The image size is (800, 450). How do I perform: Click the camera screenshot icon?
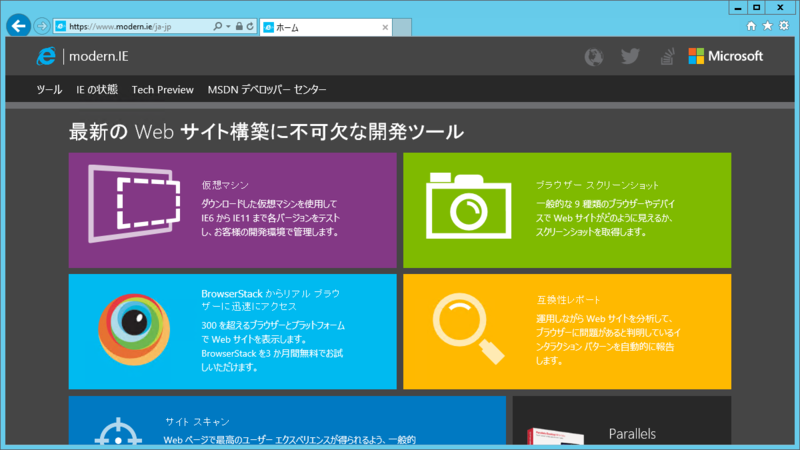(x=468, y=206)
